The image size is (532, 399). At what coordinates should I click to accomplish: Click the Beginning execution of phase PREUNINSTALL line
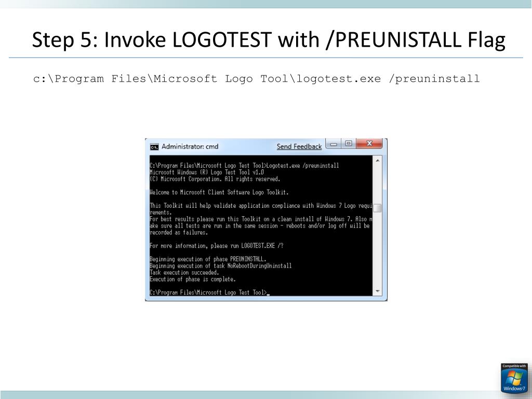208,259
